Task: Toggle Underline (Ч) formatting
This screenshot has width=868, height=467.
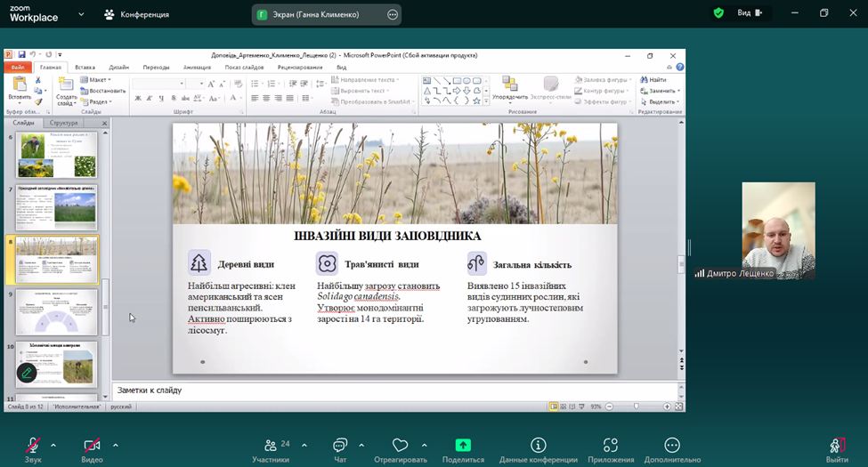Action: pyautogui.click(x=162, y=98)
